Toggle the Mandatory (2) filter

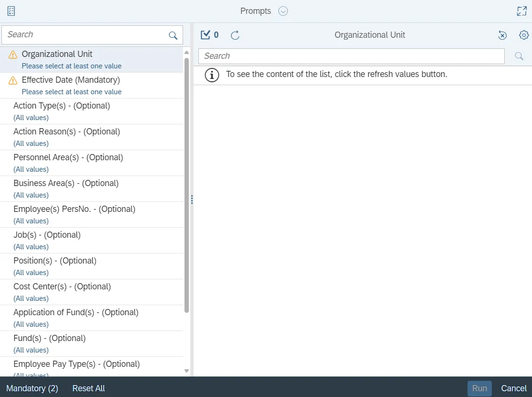32,388
